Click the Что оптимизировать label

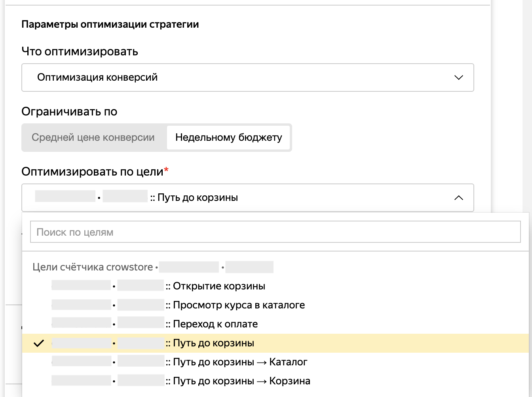point(80,51)
